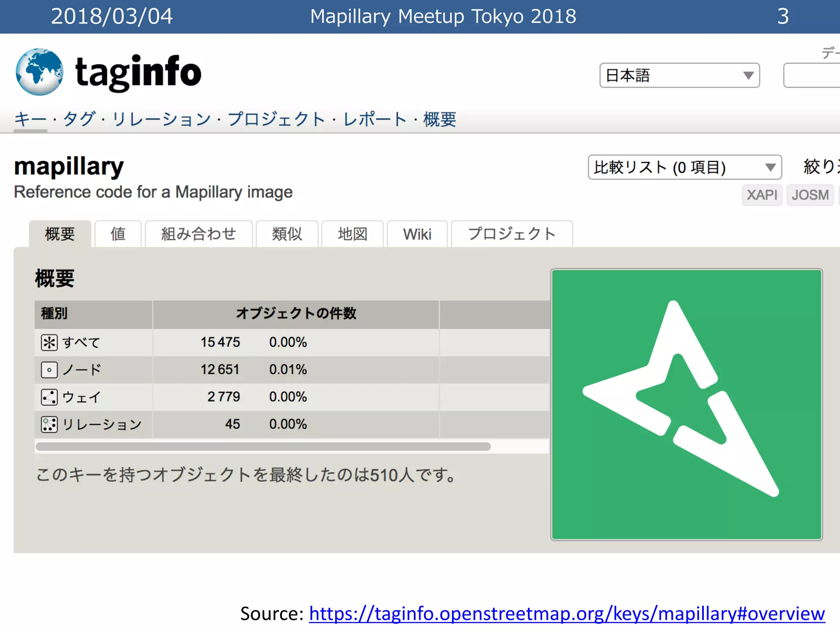This screenshot has width=840, height=630.
Task: Click the ウェイ row label
Action: 81,397
